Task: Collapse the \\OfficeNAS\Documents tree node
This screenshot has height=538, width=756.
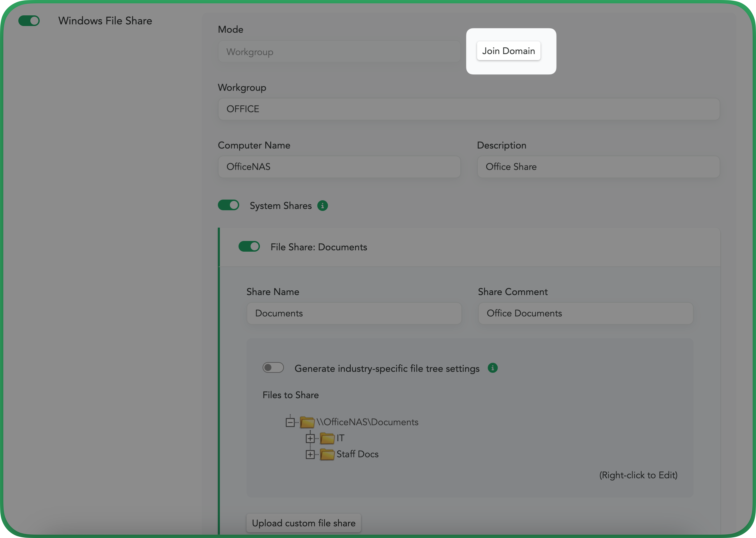Action: coord(290,422)
